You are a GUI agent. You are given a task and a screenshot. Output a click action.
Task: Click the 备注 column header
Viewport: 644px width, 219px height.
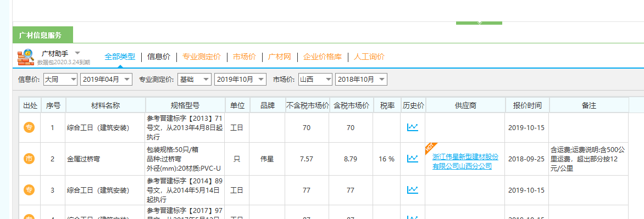tap(589, 105)
